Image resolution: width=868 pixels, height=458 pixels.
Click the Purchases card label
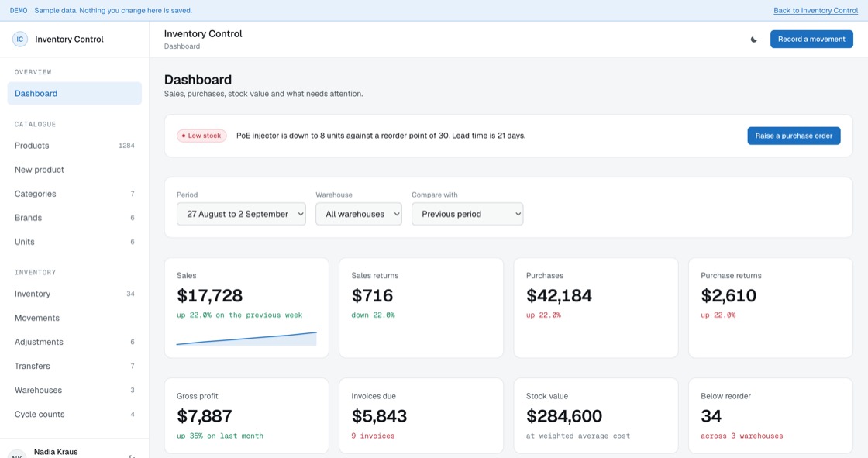click(x=545, y=275)
